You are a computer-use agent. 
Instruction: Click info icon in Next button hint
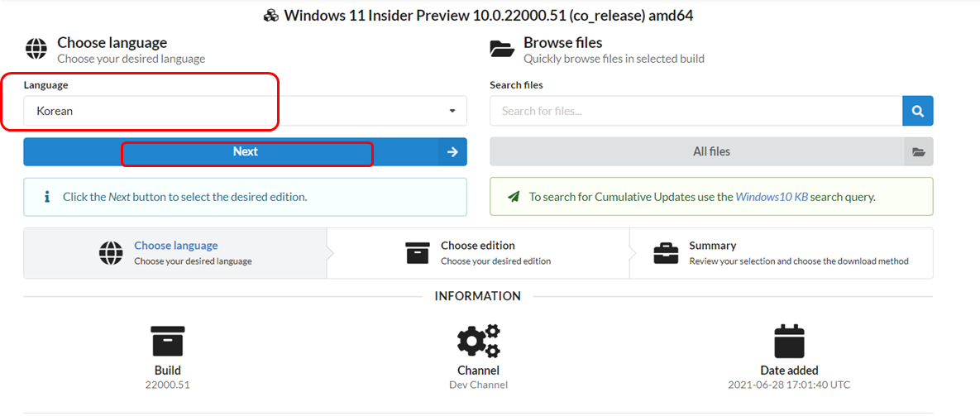47,197
